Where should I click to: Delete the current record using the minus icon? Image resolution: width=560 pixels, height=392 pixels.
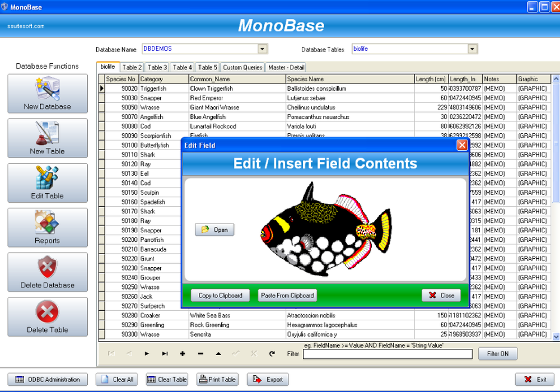pyautogui.click(x=200, y=353)
